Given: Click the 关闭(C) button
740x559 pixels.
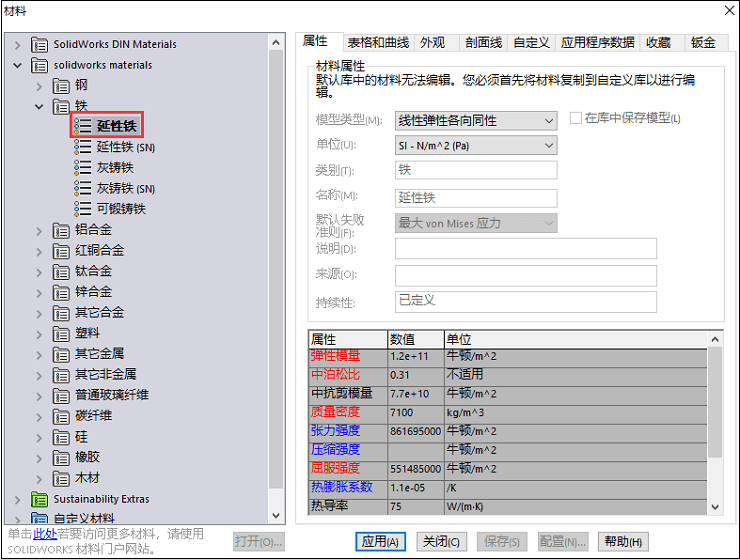Looking at the screenshot, I should 441,542.
